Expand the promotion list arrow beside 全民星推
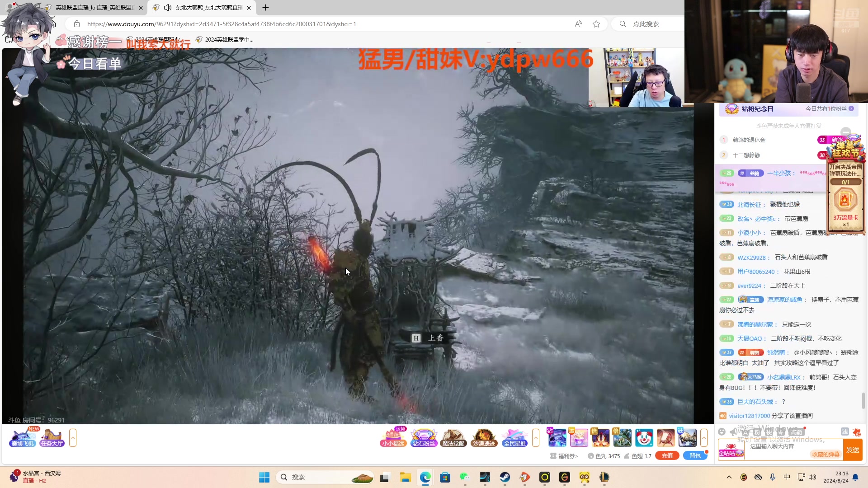Screen dimensions: 868x488 [x=536, y=438]
